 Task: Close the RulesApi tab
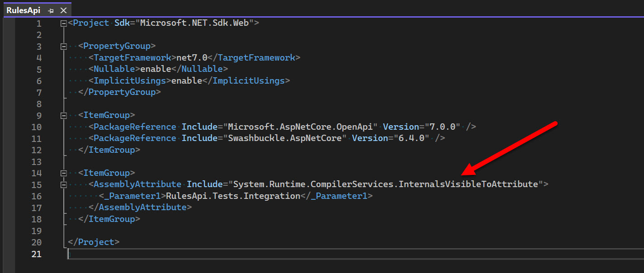(63, 10)
